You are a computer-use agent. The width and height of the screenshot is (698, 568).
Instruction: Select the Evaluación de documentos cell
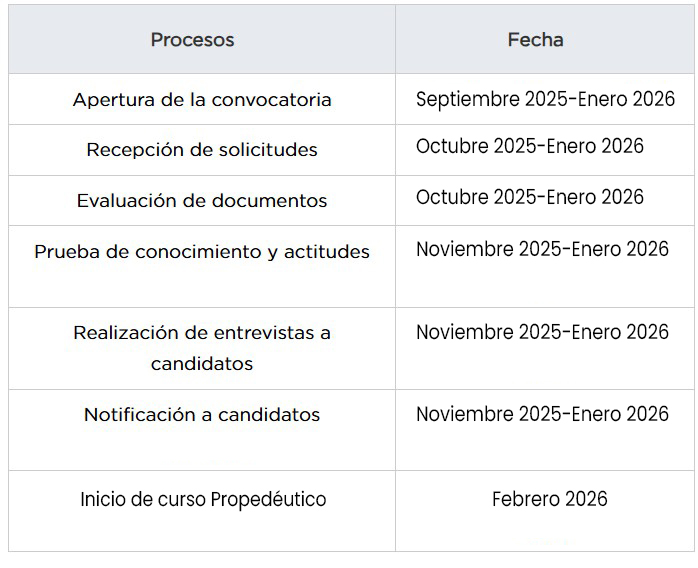[202, 200]
